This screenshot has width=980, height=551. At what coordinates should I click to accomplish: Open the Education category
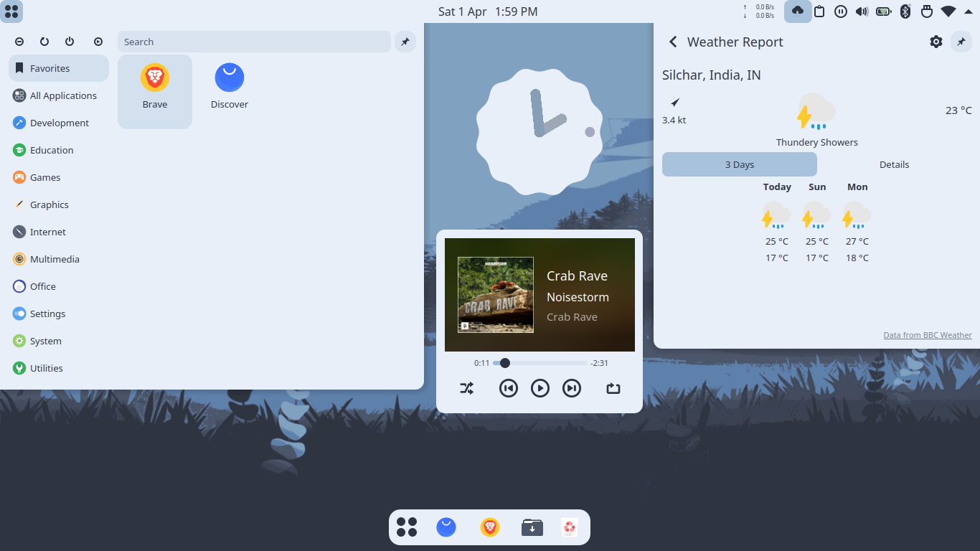click(59, 150)
